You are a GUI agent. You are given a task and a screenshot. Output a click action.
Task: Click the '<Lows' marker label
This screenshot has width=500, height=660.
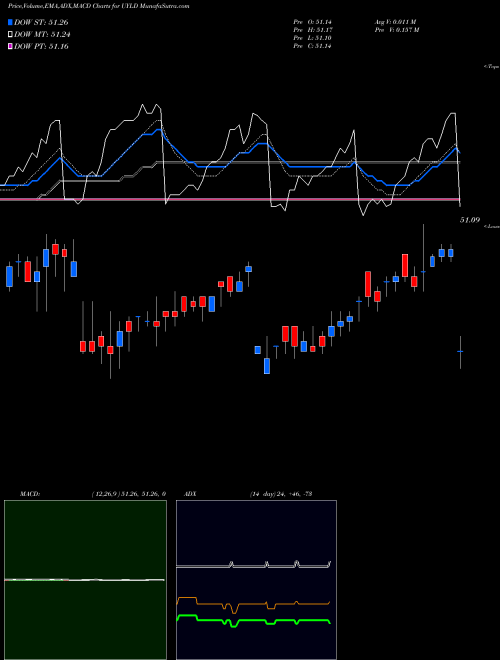coord(491,226)
